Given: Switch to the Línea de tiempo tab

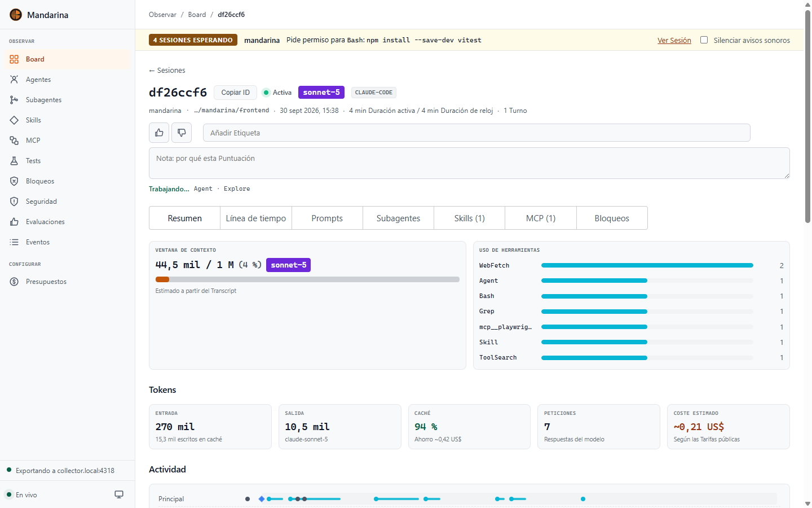Looking at the screenshot, I should coord(256,218).
